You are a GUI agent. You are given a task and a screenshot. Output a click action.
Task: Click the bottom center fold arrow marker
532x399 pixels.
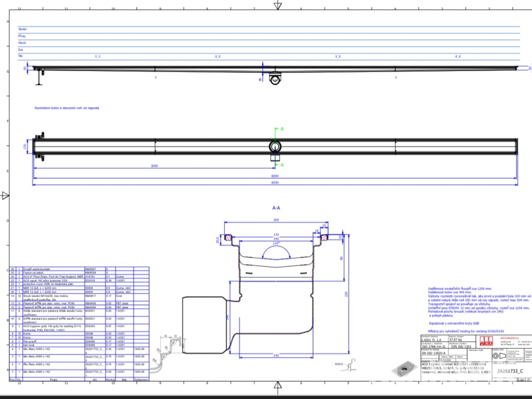(x=277, y=387)
